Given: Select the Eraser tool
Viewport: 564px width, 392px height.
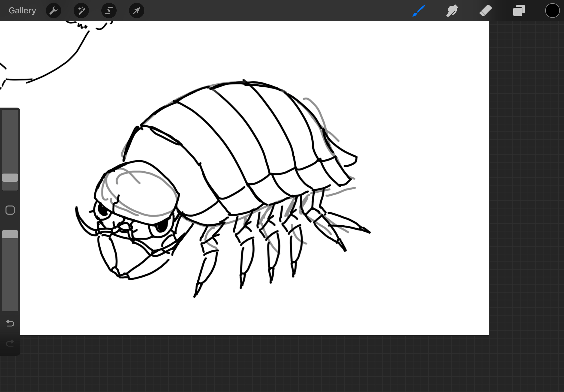Looking at the screenshot, I should click(x=485, y=11).
